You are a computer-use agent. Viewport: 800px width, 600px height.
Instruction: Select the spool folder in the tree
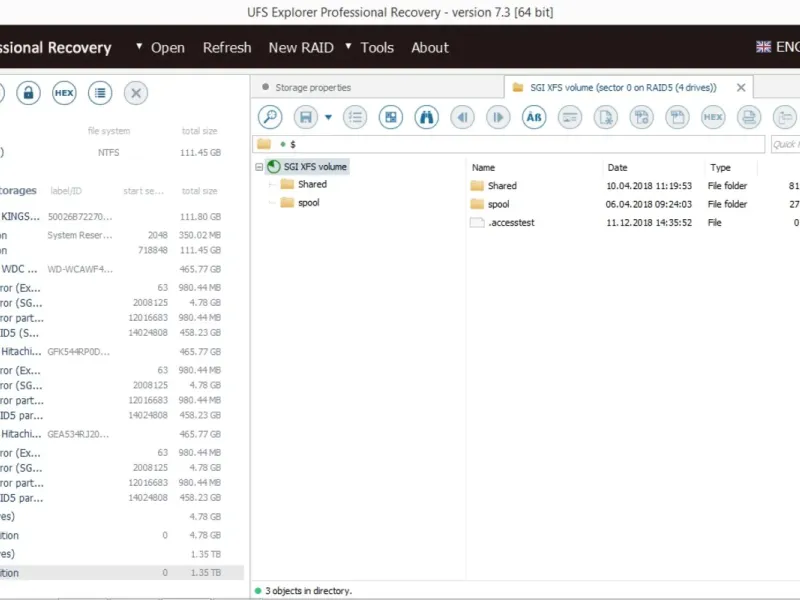(309, 203)
